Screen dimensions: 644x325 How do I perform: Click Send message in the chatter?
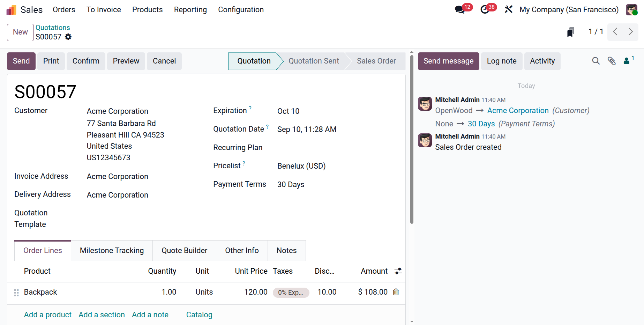coord(448,61)
